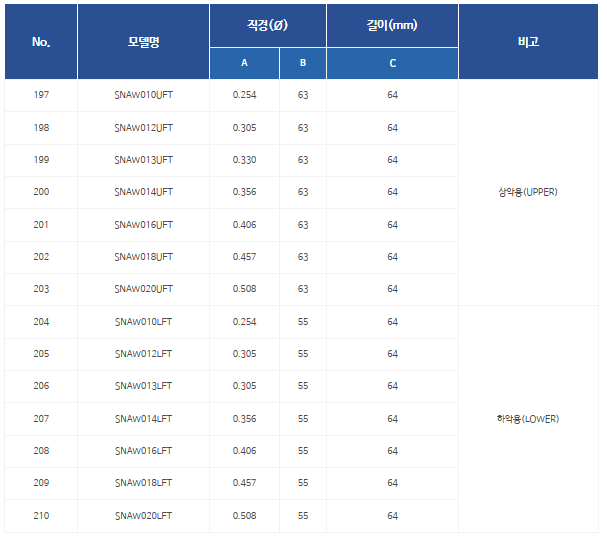Screen dimensions: 607x540
Task: Select row number 199
Action: coord(41,160)
